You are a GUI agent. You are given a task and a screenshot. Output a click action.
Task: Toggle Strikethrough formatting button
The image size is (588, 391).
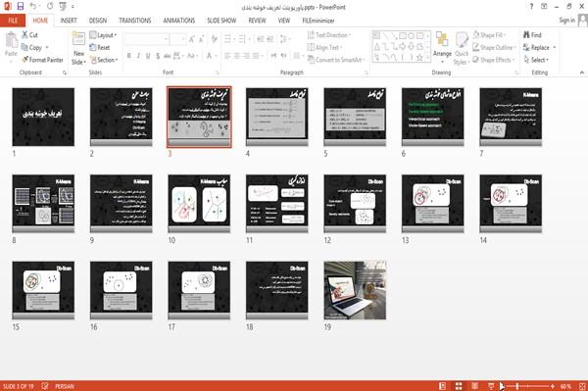coord(168,56)
